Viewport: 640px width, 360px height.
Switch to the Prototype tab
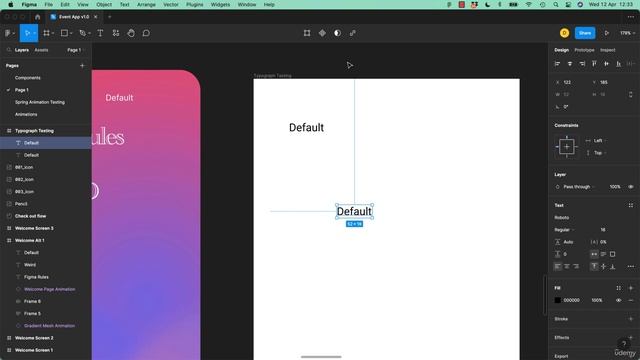(584, 50)
